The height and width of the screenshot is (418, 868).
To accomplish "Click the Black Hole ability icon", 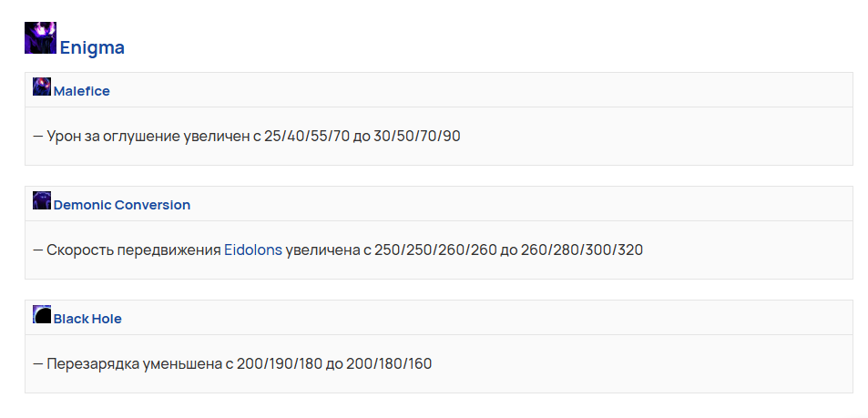I will [x=42, y=314].
